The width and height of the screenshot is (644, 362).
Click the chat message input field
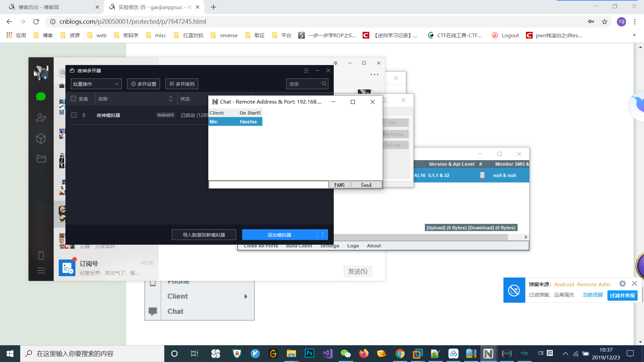(x=268, y=185)
